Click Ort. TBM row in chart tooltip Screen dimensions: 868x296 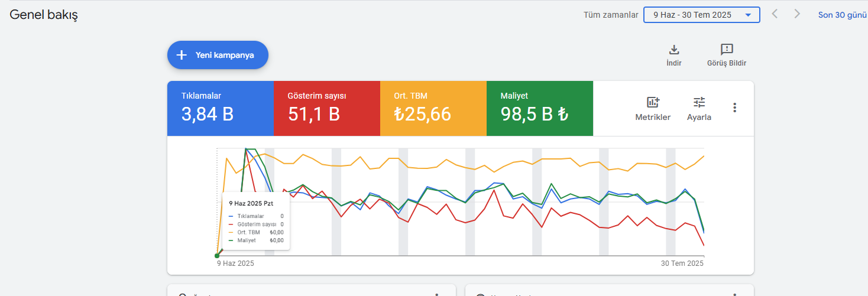point(255,232)
